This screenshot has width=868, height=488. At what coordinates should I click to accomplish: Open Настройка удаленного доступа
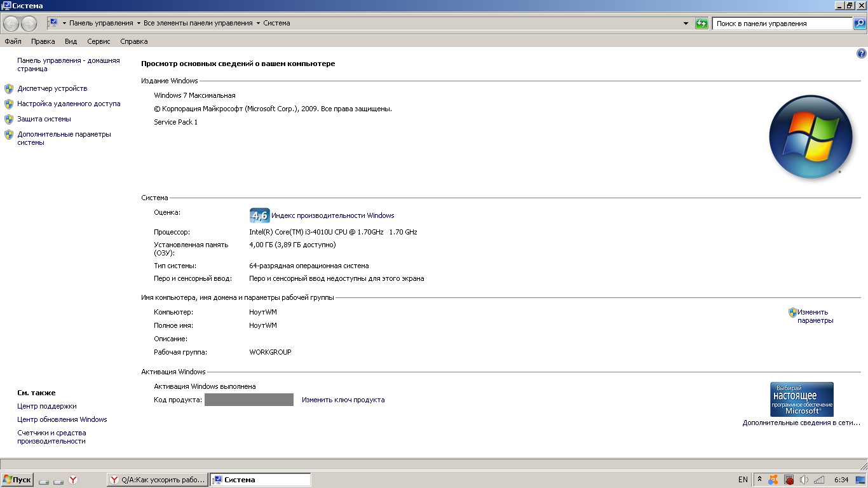pos(69,104)
